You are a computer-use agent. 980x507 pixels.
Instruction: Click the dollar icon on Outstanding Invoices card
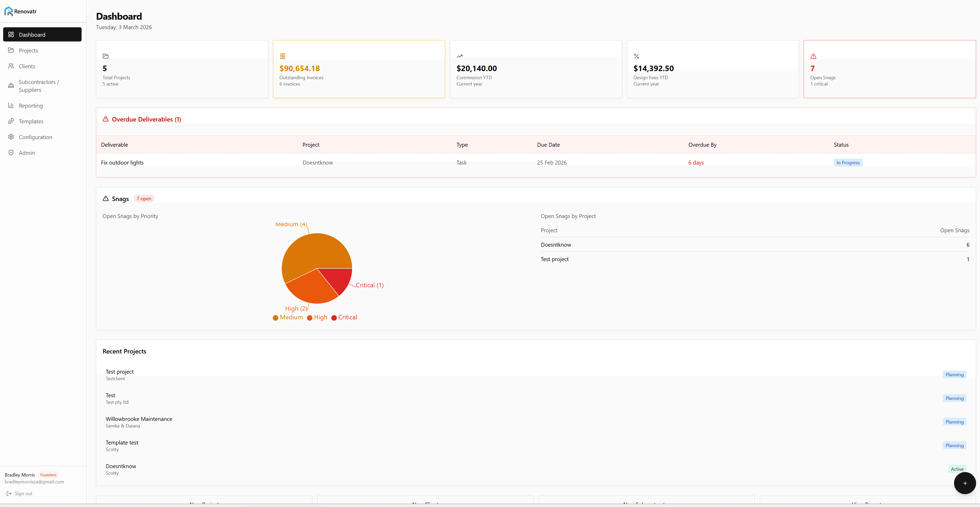[x=283, y=56]
